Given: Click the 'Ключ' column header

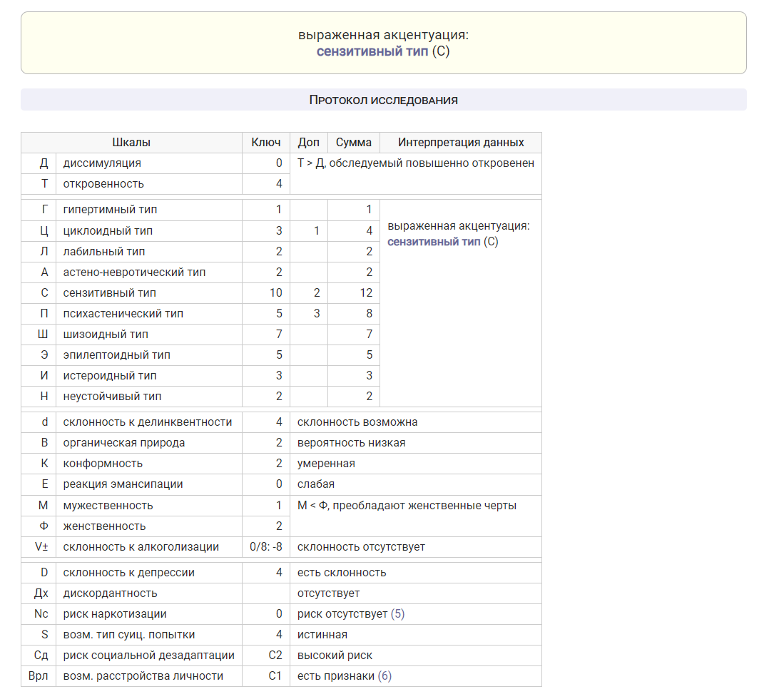Looking at the screenshot, I should click(266, 143).
